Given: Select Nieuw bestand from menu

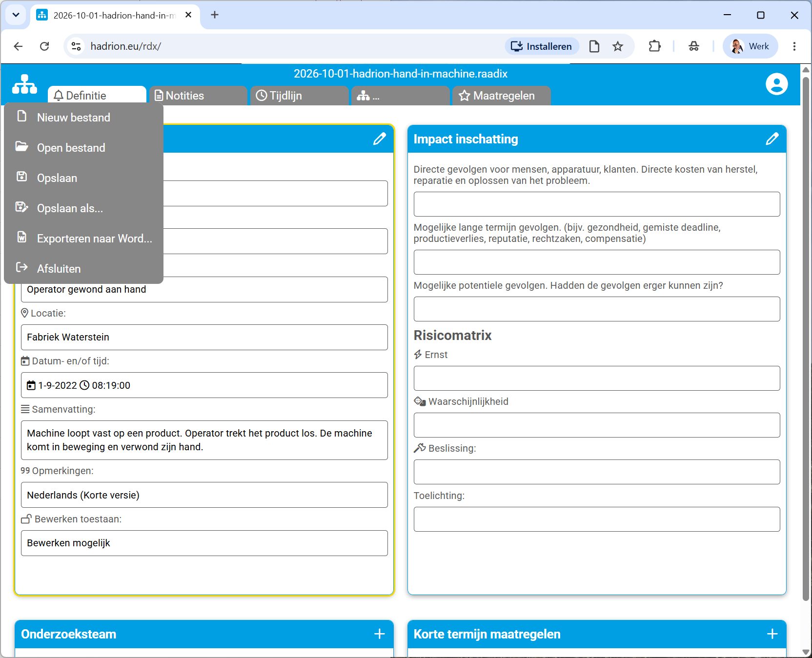Looking at the screenshot, I should click(x=83, y=118).
